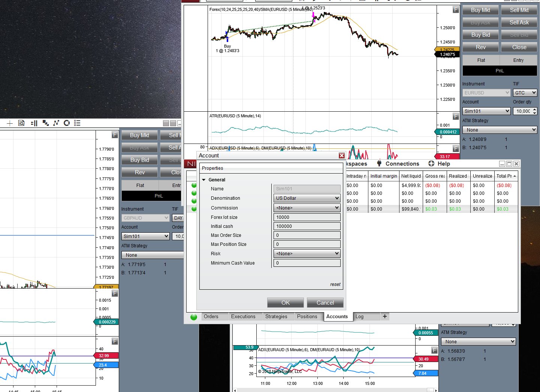Viewport: 540px width, 392px height.
Task: Click the lifebuoy icon beside Help
Action: pos(431,163)
